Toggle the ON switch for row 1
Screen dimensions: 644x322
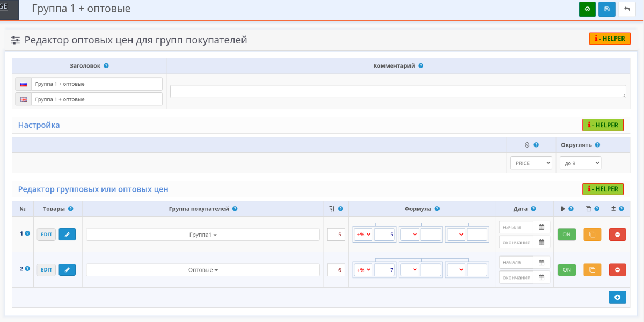click(566, 235)
